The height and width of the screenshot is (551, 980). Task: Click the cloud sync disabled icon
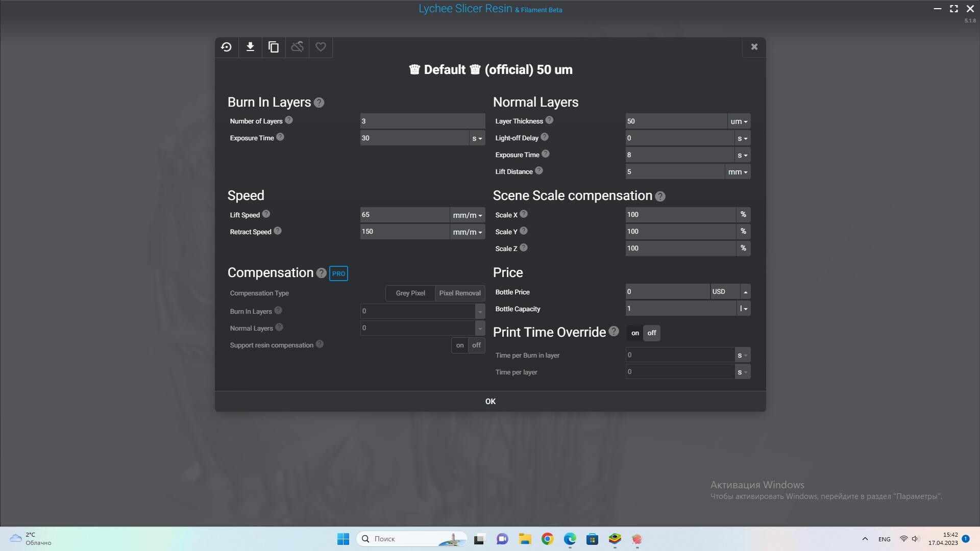(297, 47)
